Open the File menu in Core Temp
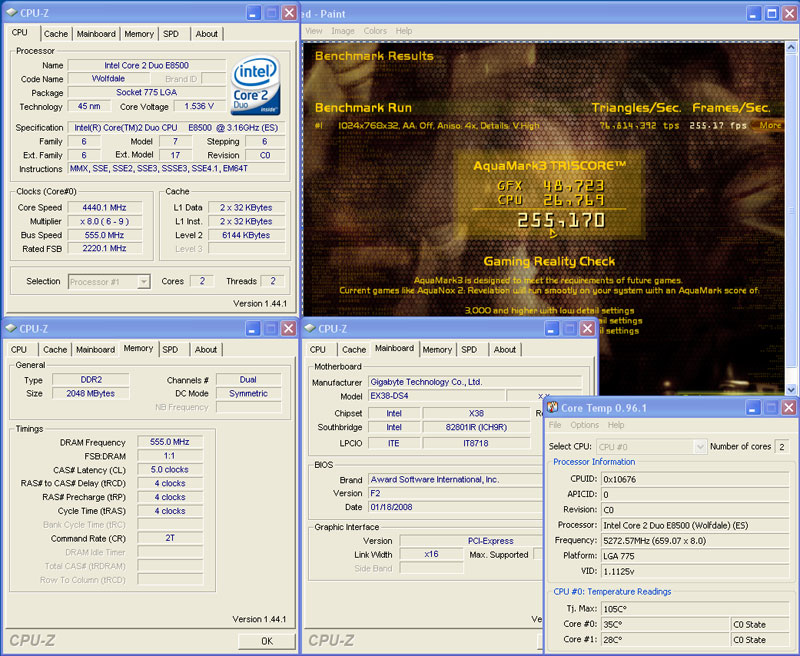 (x=555, y=425)
